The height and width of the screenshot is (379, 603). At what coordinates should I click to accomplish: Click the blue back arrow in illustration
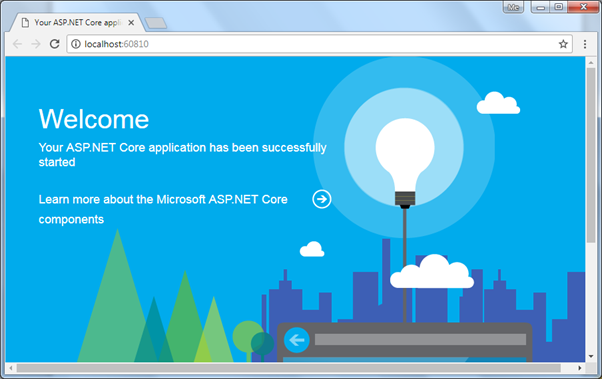[x=297, y=340]
